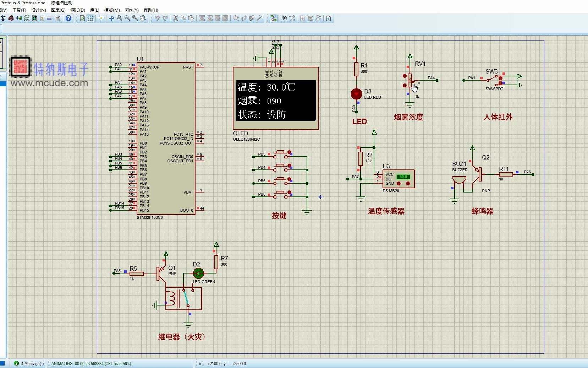
Task: Open the 模板(M) menu
Action: [x=112, y=10]
